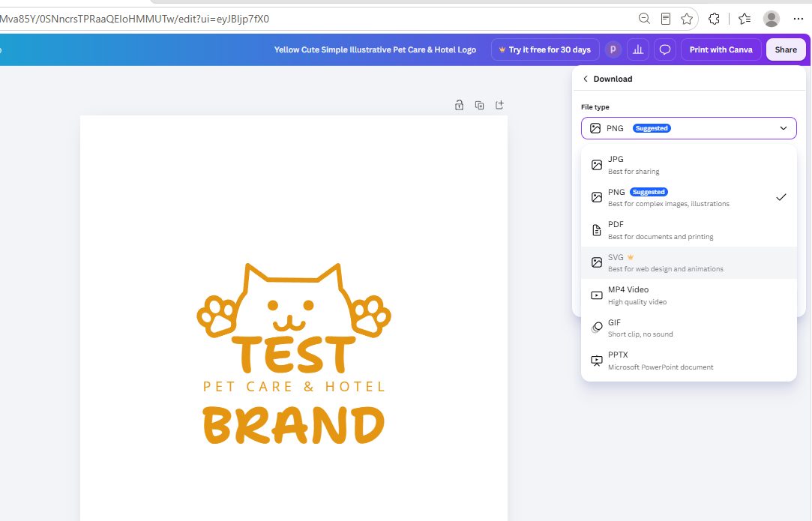The height and width of the screenshot is (521, 812).
Task: Select SVG premium file type option
Action: [x=689, y=262]
